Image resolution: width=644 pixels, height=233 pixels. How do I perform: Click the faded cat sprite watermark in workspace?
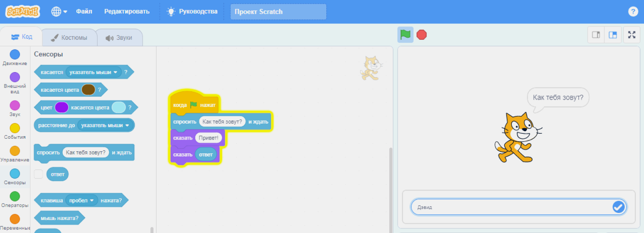tap(371, 68)
